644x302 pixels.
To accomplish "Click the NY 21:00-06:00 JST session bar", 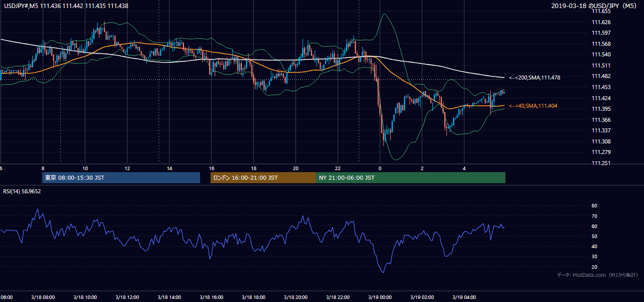I will 411,178.
